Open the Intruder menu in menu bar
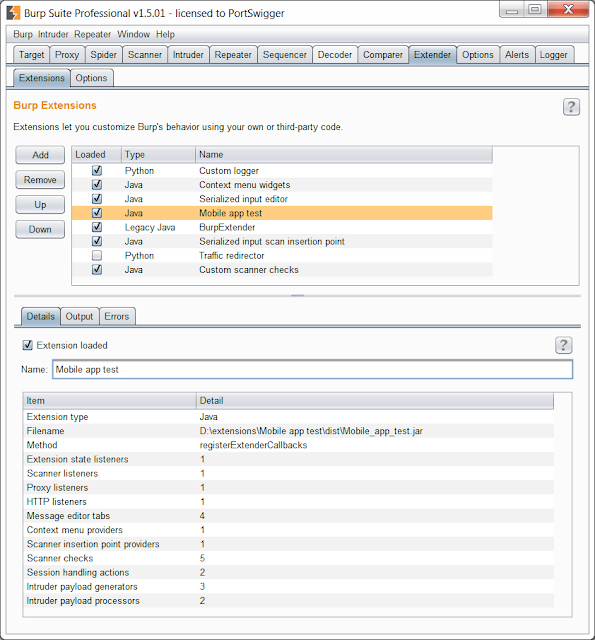The height and width of the screenshot is (640, 595). [53, 34]
